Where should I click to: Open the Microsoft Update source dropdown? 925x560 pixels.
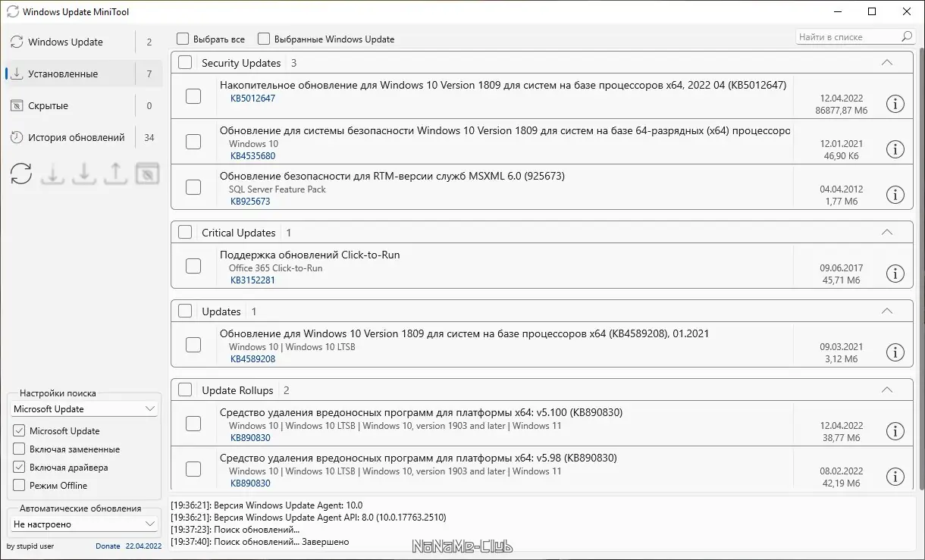(x=85, y=409)
